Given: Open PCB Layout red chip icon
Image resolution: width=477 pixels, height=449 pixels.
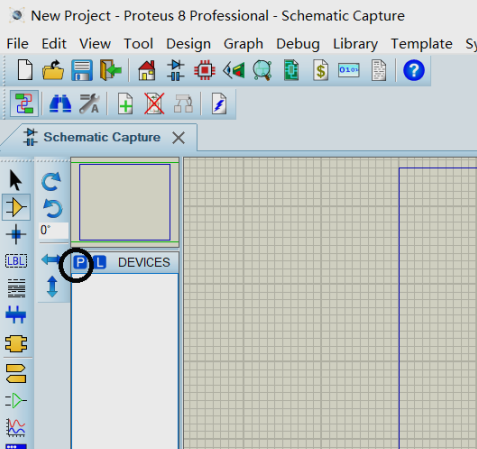Looking at the screenshot, I should tap(204, 70).
